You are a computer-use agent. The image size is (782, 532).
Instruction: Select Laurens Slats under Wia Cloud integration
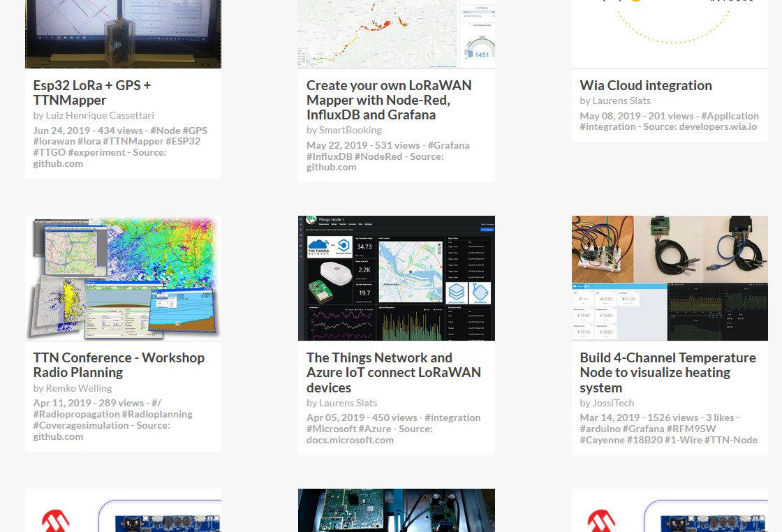coord(621,101)
